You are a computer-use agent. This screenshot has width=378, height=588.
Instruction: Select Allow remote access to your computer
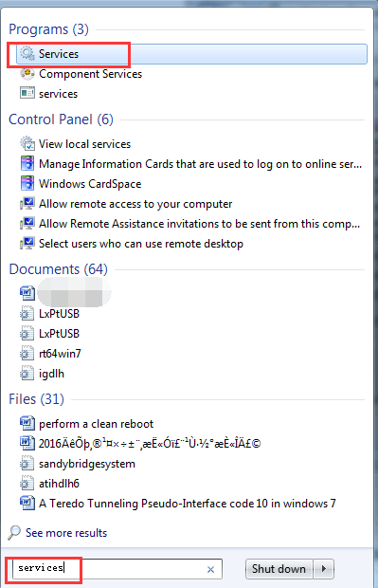[135, 204]
